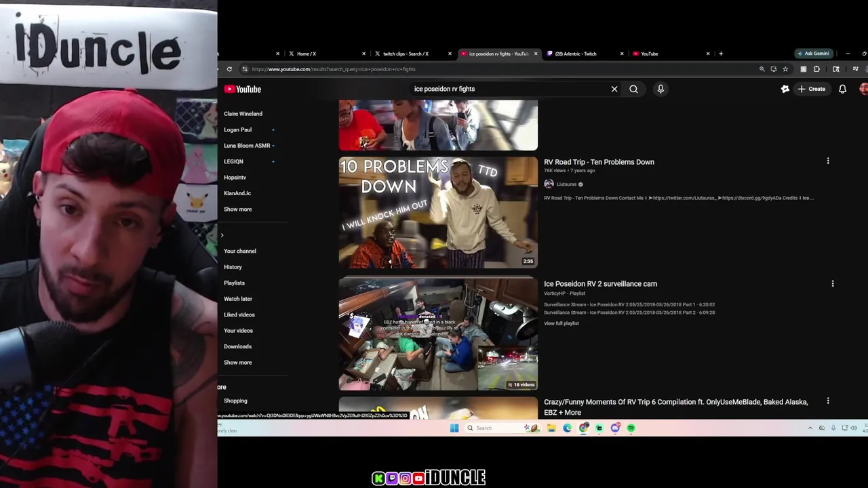Open Hopsintv subscription channel

point(235,178)
